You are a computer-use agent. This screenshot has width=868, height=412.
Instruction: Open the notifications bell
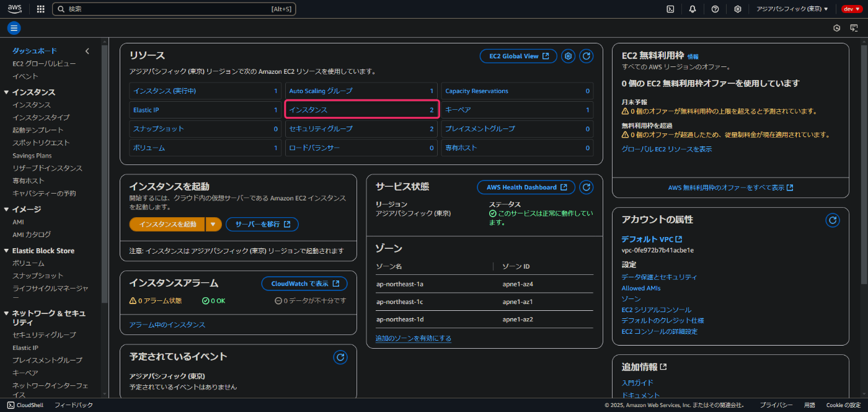click(693, 9)
